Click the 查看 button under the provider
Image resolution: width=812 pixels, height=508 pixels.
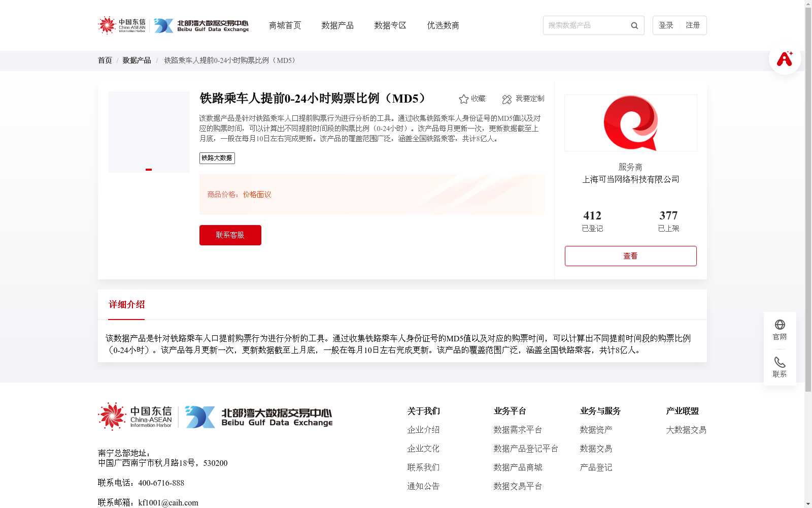point(631,256)
